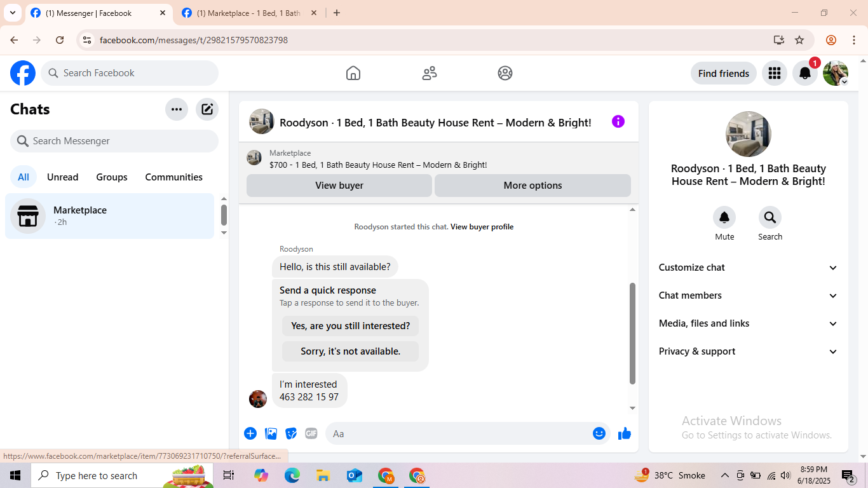Open the account profile picture menu
Screen dimensions: 868x488
[835, 73]
